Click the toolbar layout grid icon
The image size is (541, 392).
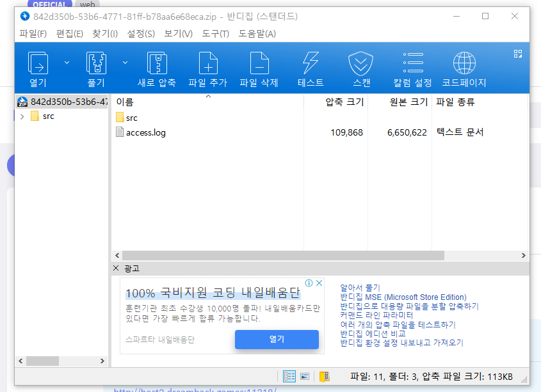point(517,54)
